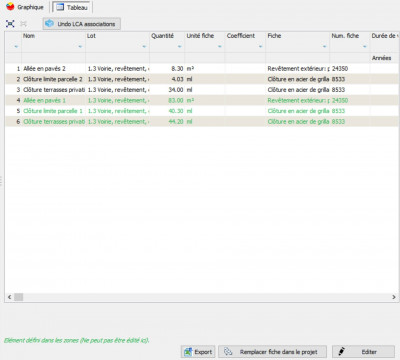This screenshot has height=360, width=400.
Task: Select row 'Clôture limite parcelle 2'
Action: (x=201, y=79)
